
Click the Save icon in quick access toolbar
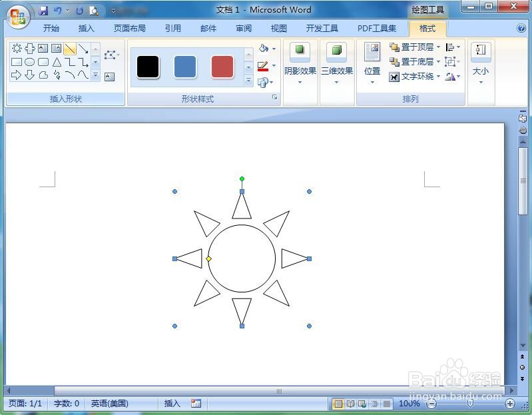[43, 11]
